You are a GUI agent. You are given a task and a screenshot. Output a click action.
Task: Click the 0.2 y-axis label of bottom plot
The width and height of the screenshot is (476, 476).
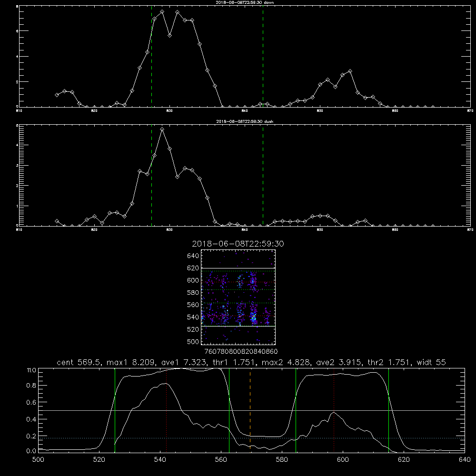point(31,436)
